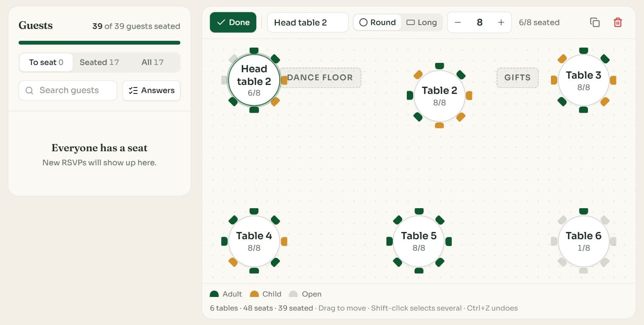Select Table 4 on the canvas
644x325 pixels.
(x=254, y=241)
